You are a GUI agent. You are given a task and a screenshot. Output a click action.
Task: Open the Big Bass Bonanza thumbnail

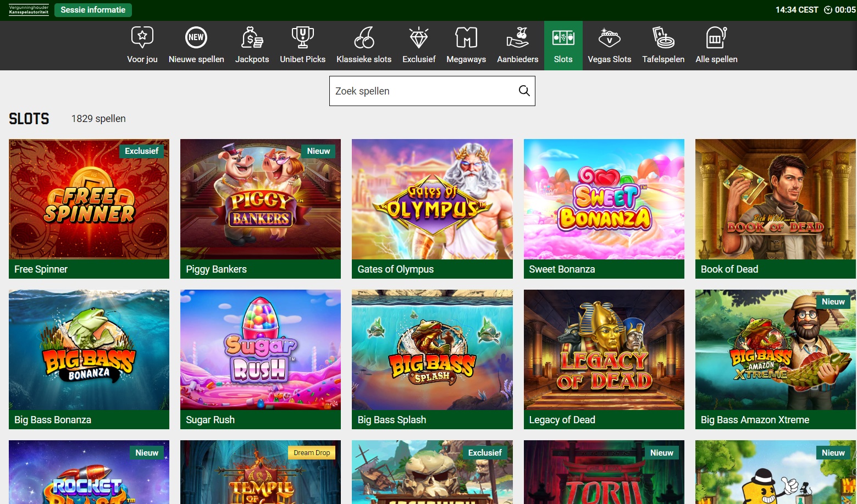[89, 350]
